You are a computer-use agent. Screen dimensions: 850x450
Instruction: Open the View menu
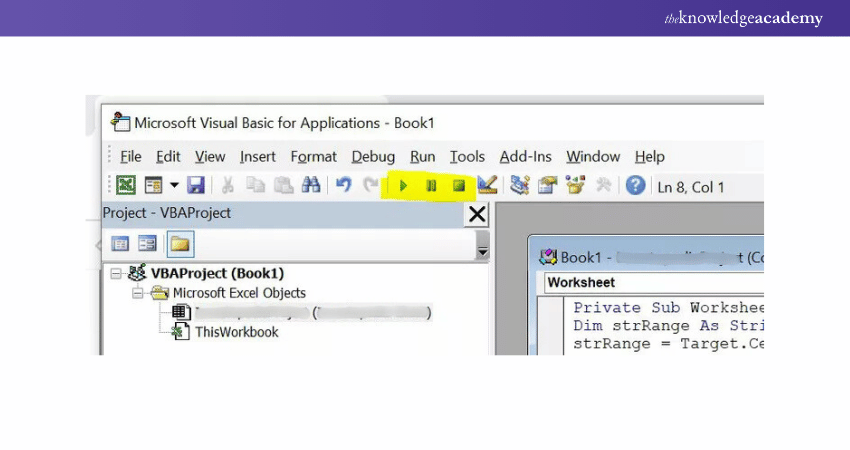click(210, 157)
